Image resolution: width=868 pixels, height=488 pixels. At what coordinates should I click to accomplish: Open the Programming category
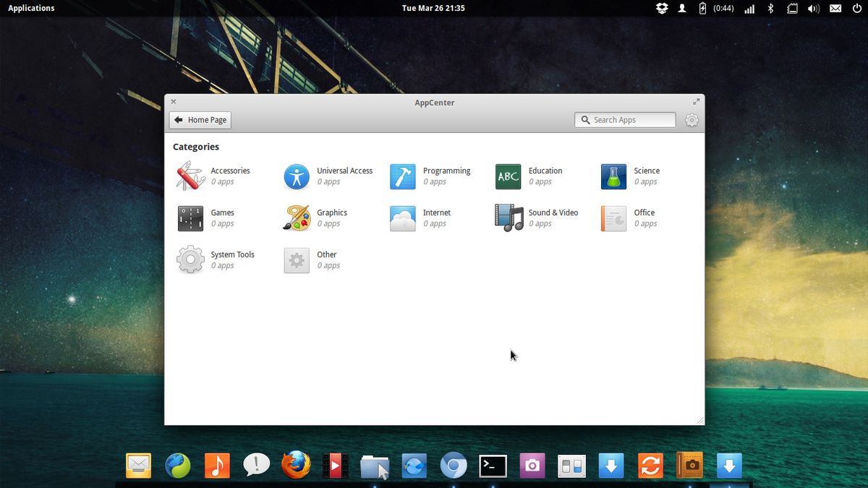click(x=432, y=176)
